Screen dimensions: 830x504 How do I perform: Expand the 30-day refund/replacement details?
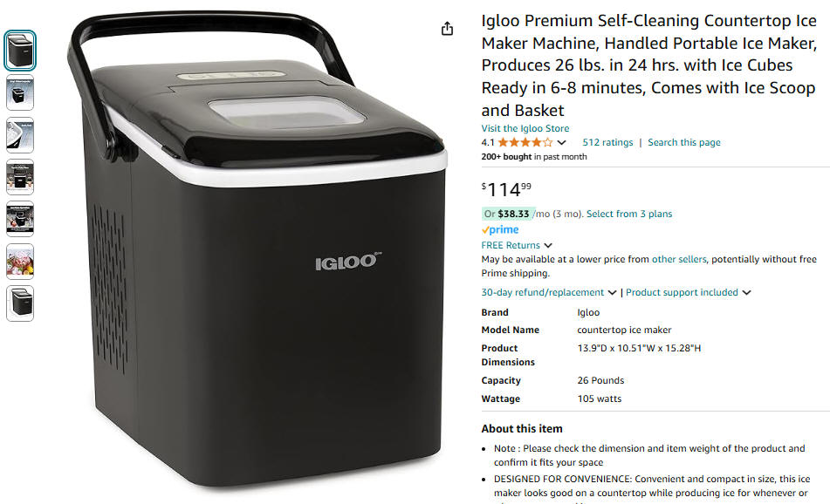pyautogui.click(x=548, y=292)
